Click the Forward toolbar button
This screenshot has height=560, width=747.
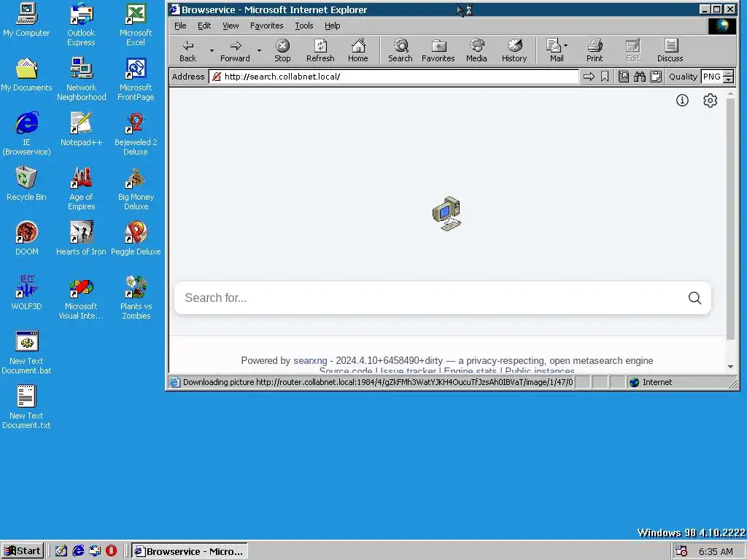(235, 50)
